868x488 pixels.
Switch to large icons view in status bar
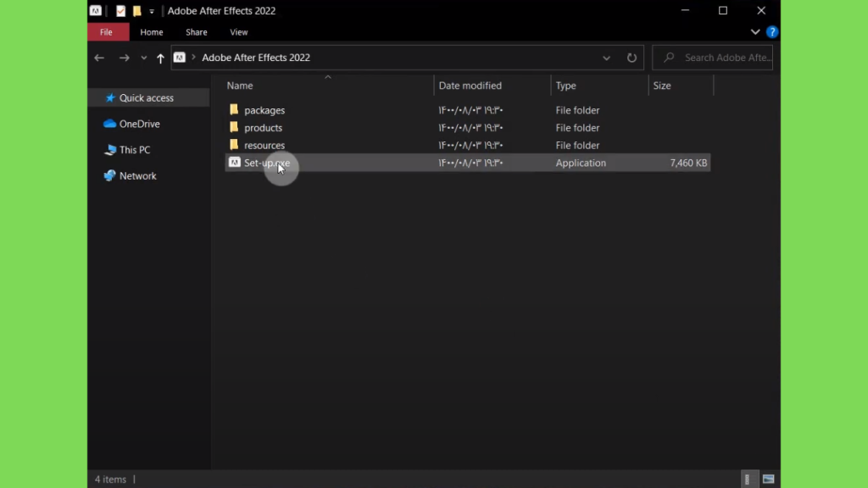pos(768,480)
